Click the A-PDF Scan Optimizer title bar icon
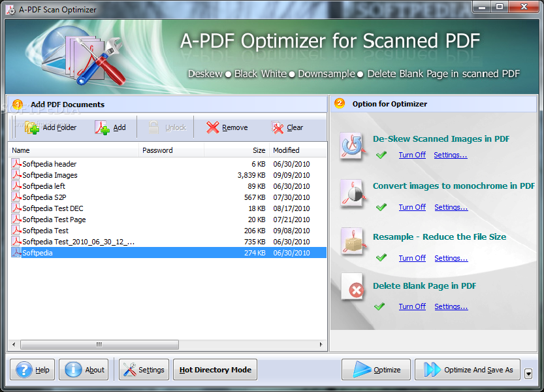This screenshot has height=392, width=544. (x=10, y=10)
